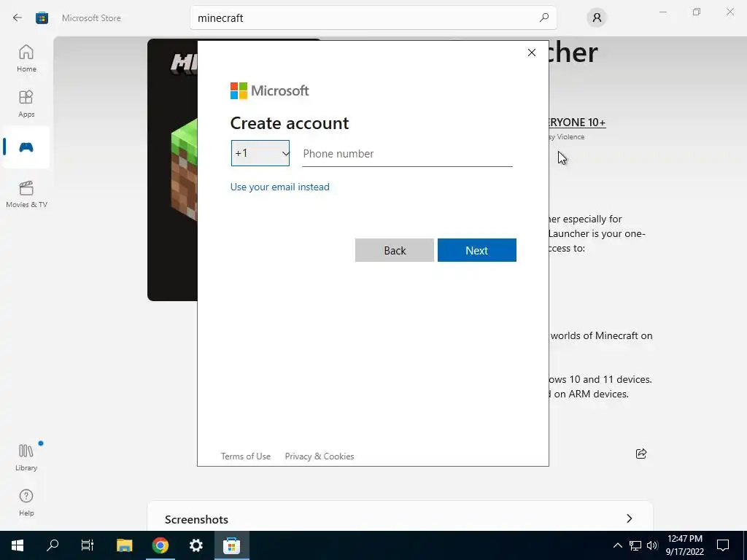Open Privacy & Cookies link
The height and width of the screenshot is (560, 747).
point(320,456)
